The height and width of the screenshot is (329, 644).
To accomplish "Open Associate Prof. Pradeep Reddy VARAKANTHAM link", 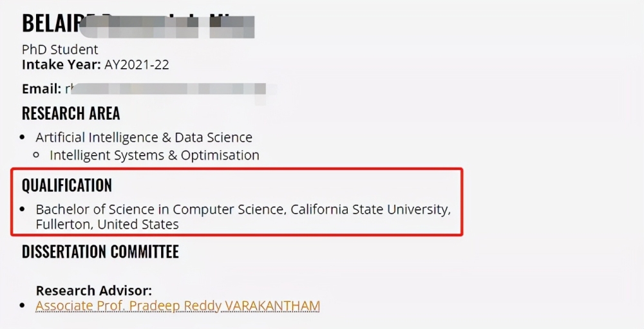I will click(178, 306).
